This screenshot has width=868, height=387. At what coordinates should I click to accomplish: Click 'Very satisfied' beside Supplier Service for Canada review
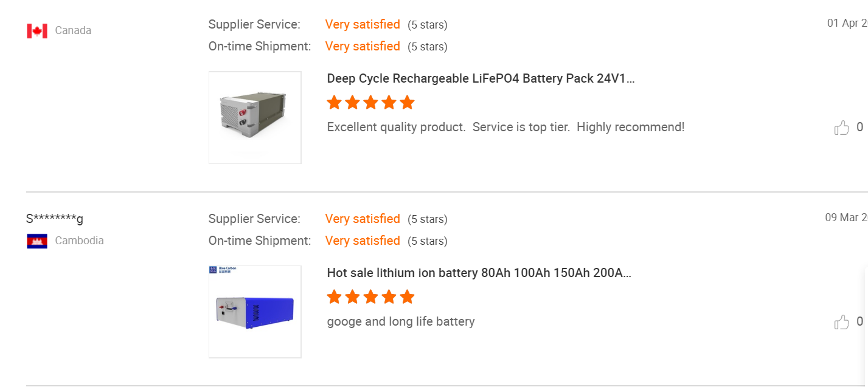[x=363, y=24]
